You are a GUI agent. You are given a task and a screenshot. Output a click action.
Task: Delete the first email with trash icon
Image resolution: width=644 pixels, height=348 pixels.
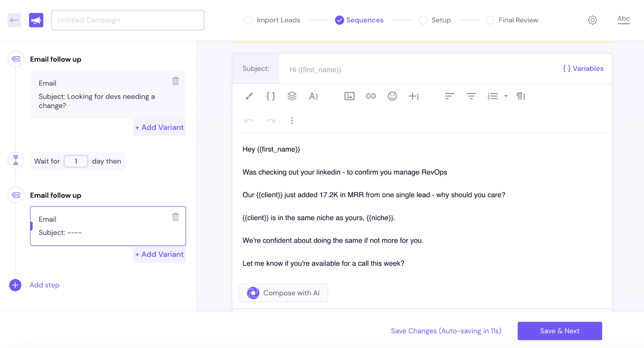[175, 81]
